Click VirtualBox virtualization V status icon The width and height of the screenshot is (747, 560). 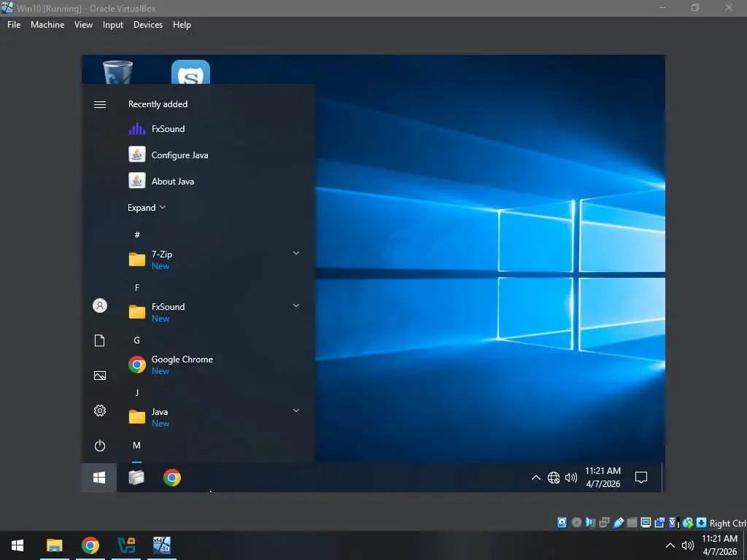point(673,523)
